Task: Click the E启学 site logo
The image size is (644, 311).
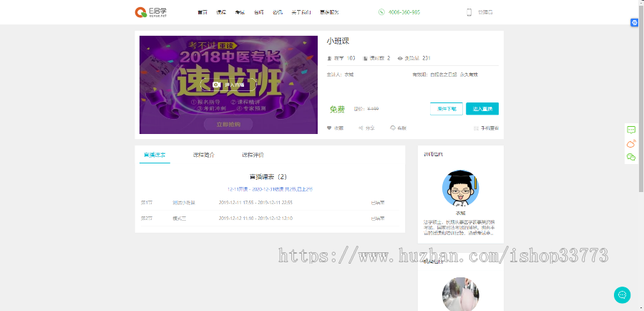Action: [x=151, y=12]
